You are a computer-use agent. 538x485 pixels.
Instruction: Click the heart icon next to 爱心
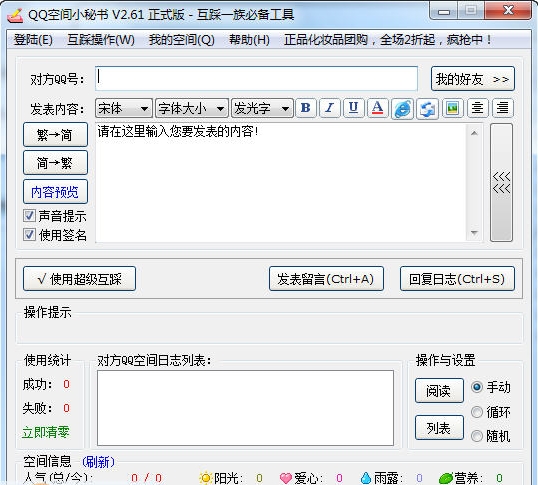[285, 478]
